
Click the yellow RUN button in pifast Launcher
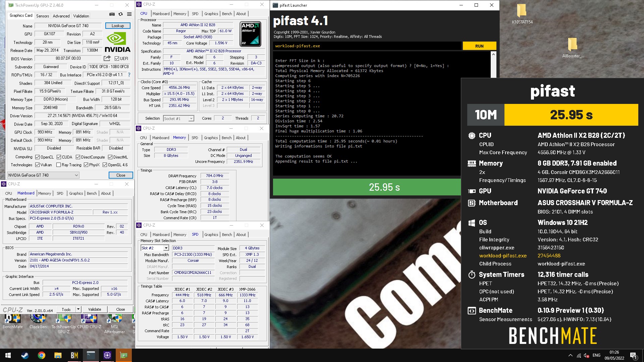[479, 46]
